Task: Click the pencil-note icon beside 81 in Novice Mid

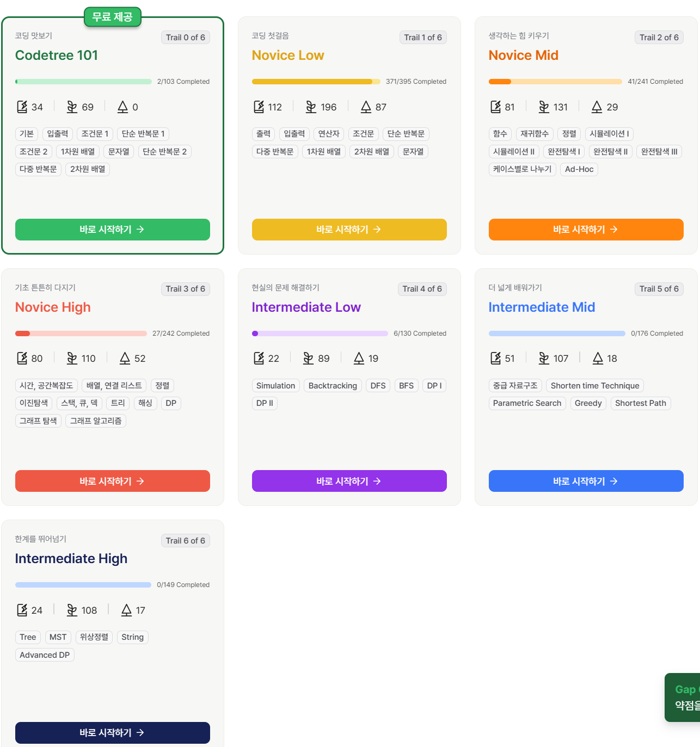Action: [x=495, y=107]
